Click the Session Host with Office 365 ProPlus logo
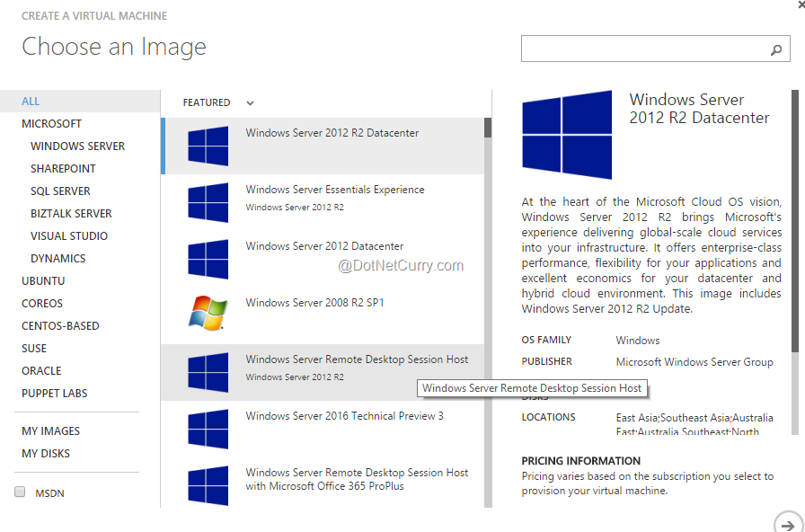 pos(208,485)
